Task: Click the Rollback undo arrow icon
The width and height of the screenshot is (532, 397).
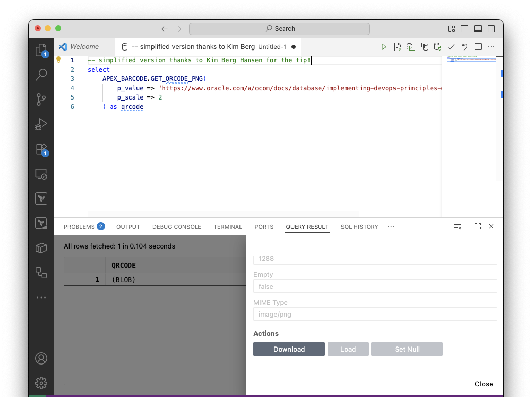Action: [x=465, y=47]
